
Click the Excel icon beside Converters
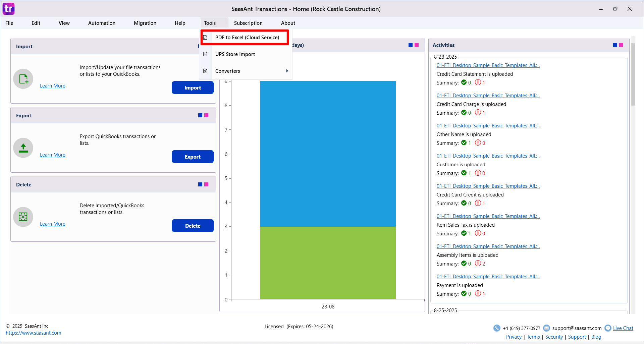pos(205,71)
